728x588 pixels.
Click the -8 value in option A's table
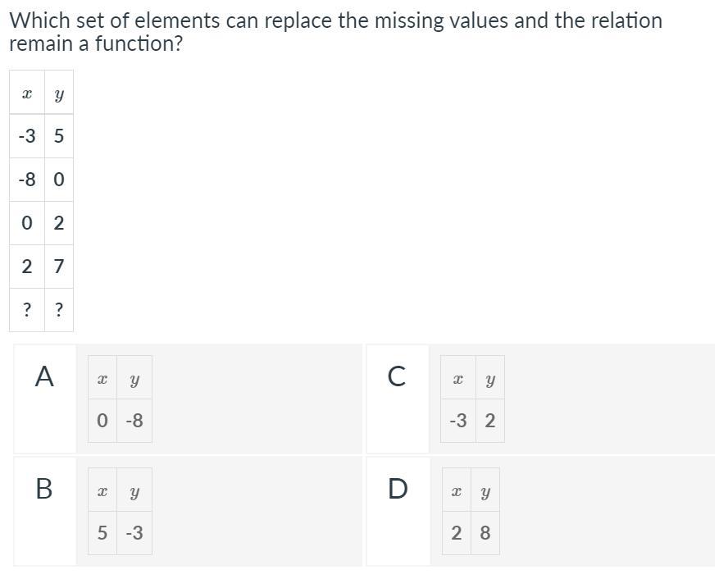coord(134,421)
